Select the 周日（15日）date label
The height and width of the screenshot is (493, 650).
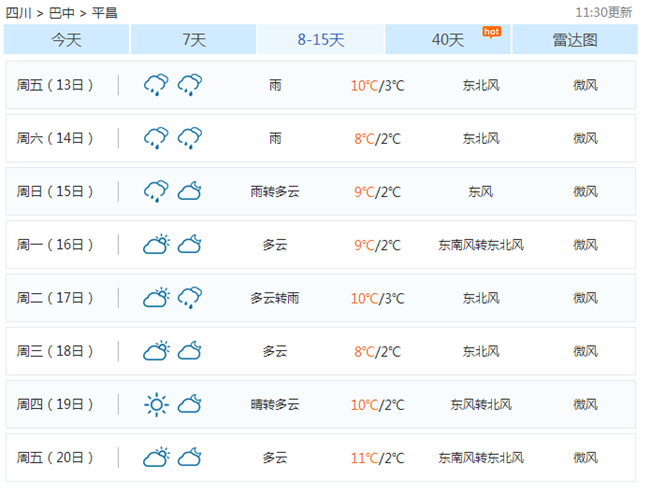(x=55, y=191)
